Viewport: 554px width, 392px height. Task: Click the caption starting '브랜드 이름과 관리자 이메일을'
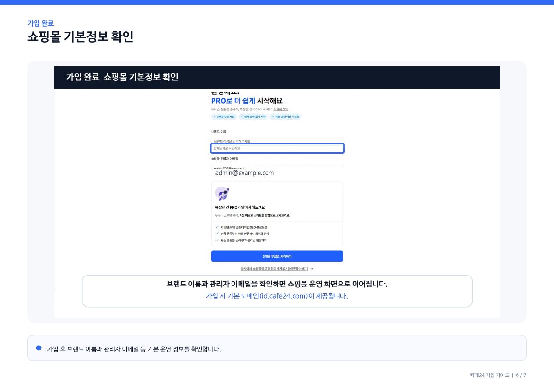point(277,284)
